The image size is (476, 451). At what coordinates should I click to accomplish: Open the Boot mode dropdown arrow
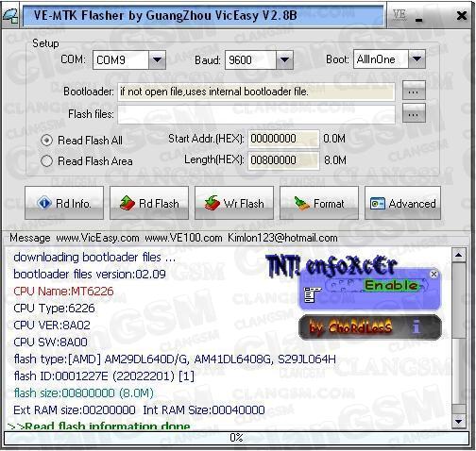(x=416, y=58)
